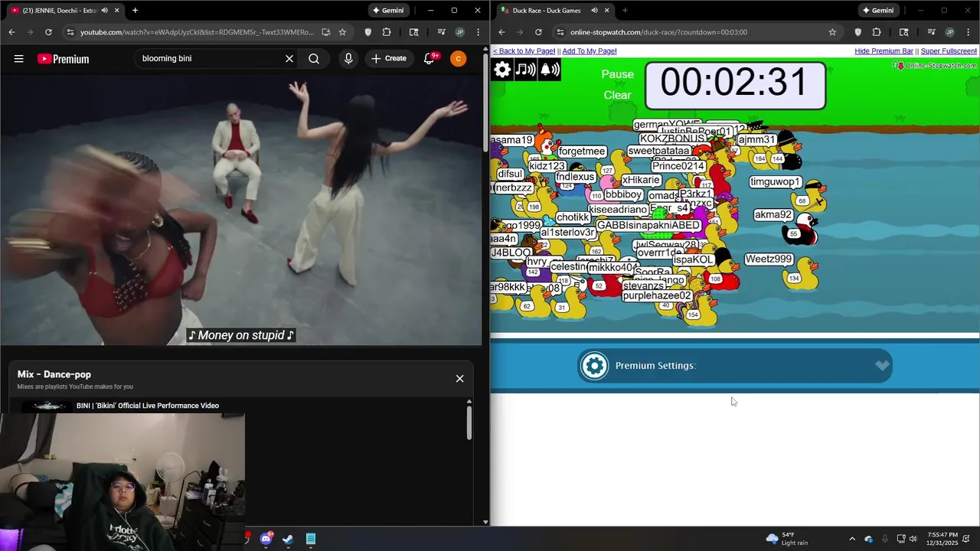Open the JP profile in the YouTube window
Image resolution: width=980 pixels, height=551 pixels.
(x=459, y=32)
